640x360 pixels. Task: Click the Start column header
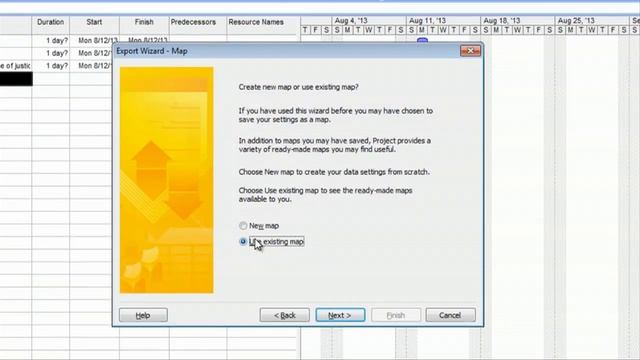[94, 22]
